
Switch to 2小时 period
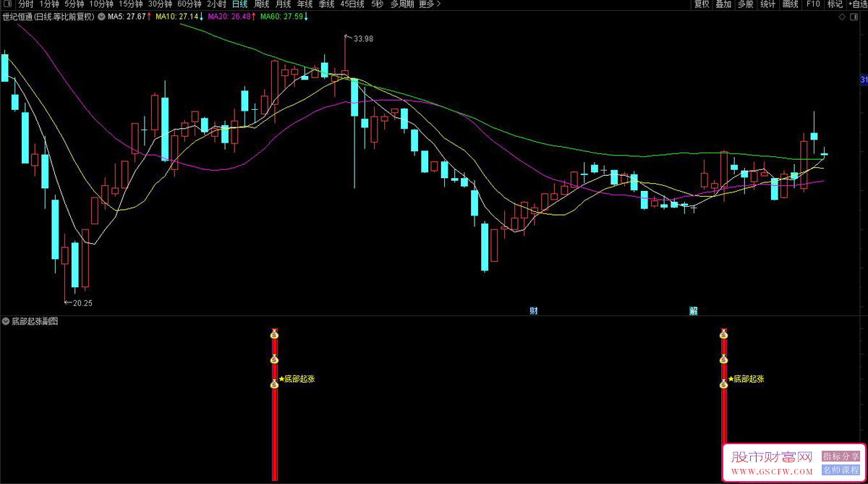point(216,4)
